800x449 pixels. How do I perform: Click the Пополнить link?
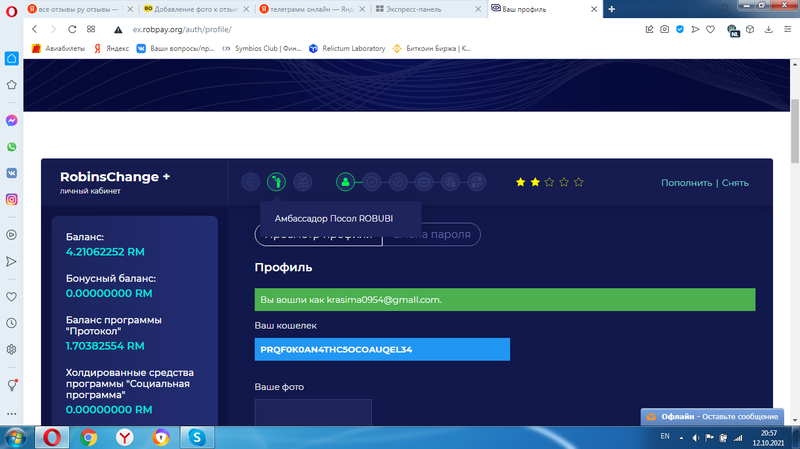click(686, 183)
